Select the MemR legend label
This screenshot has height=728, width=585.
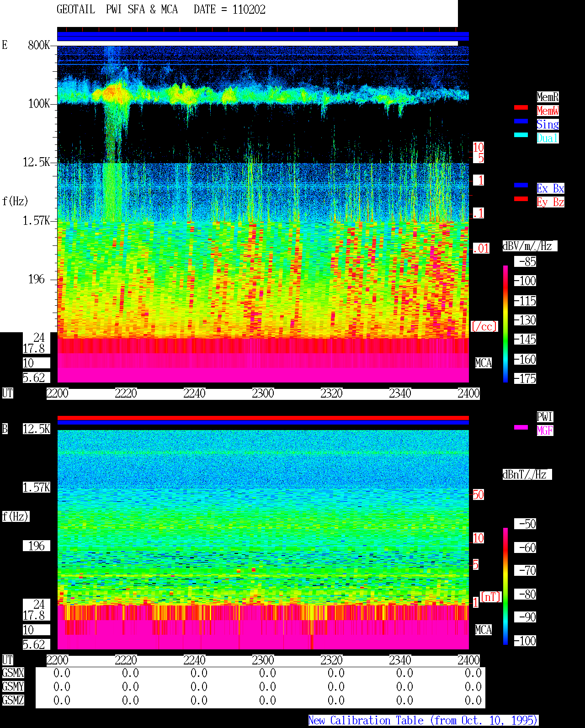(x=548, y=97)
